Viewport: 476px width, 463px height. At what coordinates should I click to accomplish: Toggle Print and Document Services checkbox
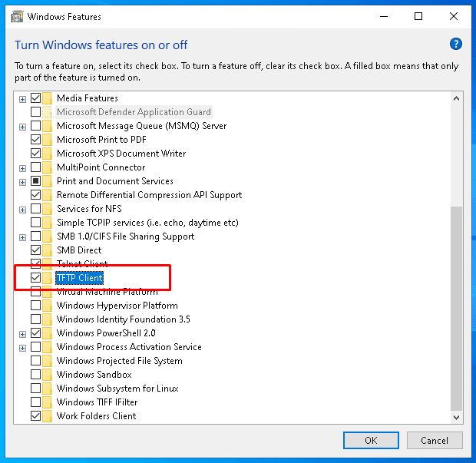pos(35,181)
